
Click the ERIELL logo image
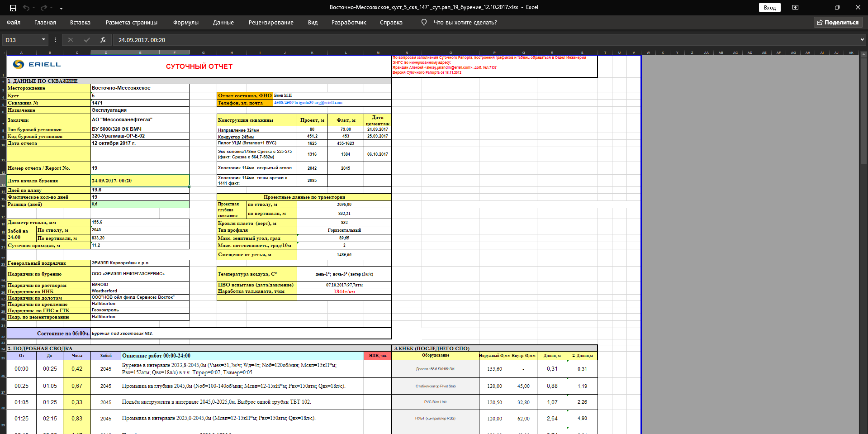37,64
